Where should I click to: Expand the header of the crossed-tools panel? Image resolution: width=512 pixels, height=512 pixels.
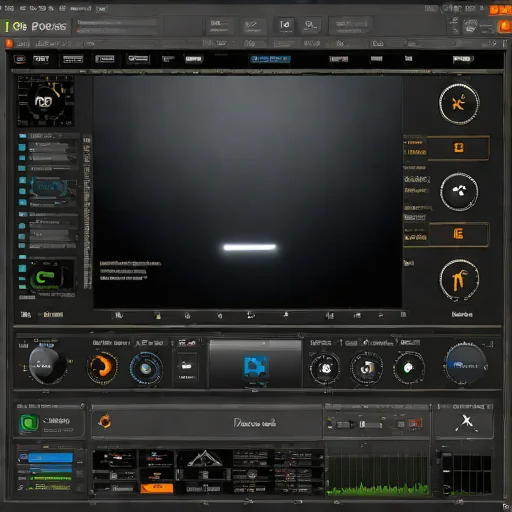click(x=465, y=407)
